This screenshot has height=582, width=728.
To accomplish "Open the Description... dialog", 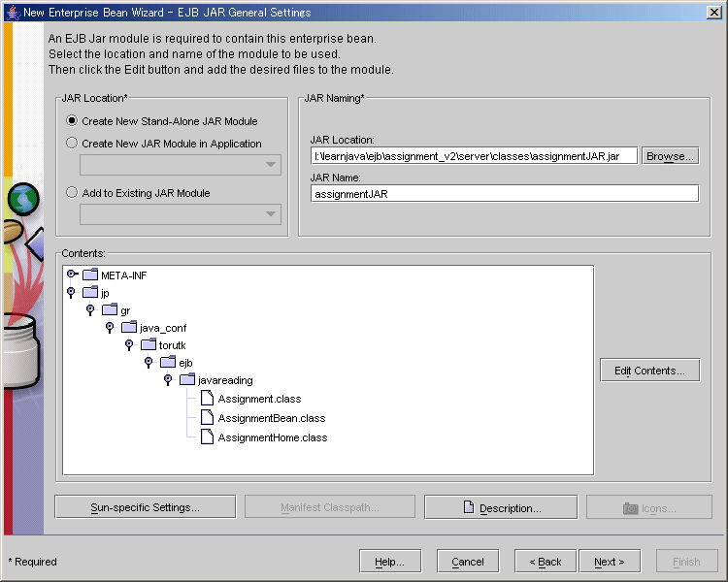I will click(501, 507).
